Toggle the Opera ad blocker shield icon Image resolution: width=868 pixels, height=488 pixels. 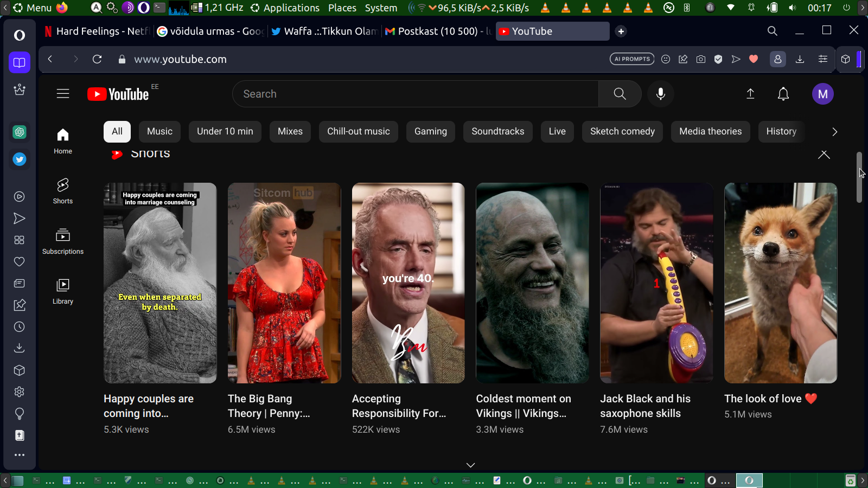click(x=718, y=59)
